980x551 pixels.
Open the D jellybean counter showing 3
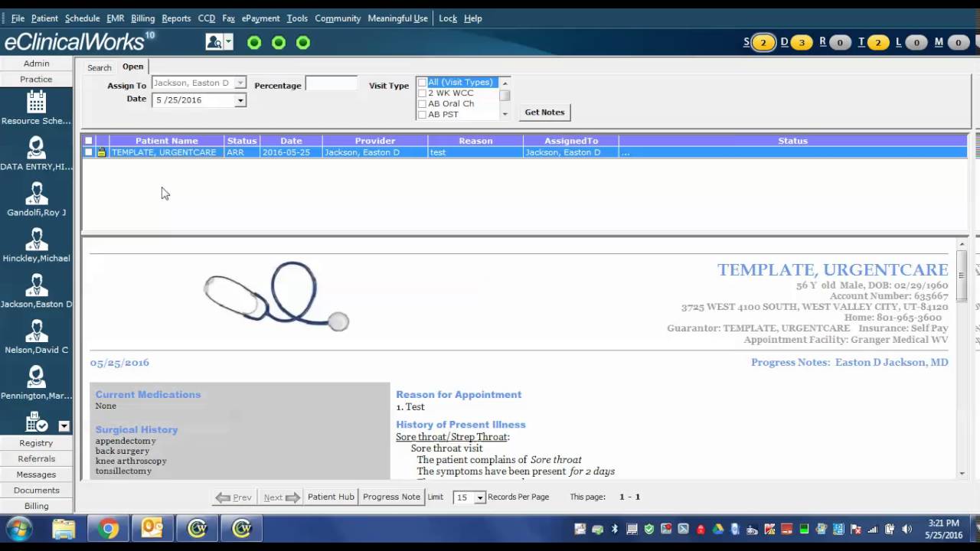(802, 43)
